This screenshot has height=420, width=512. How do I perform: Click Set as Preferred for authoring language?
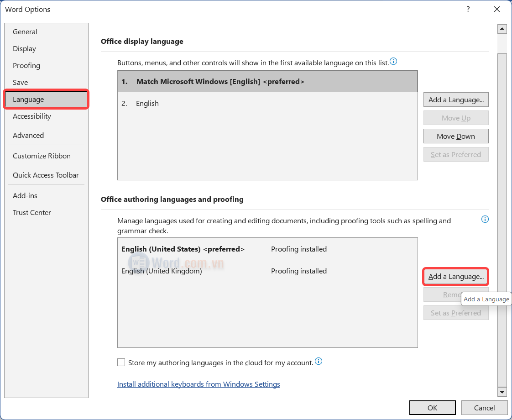tap(456, 313)
